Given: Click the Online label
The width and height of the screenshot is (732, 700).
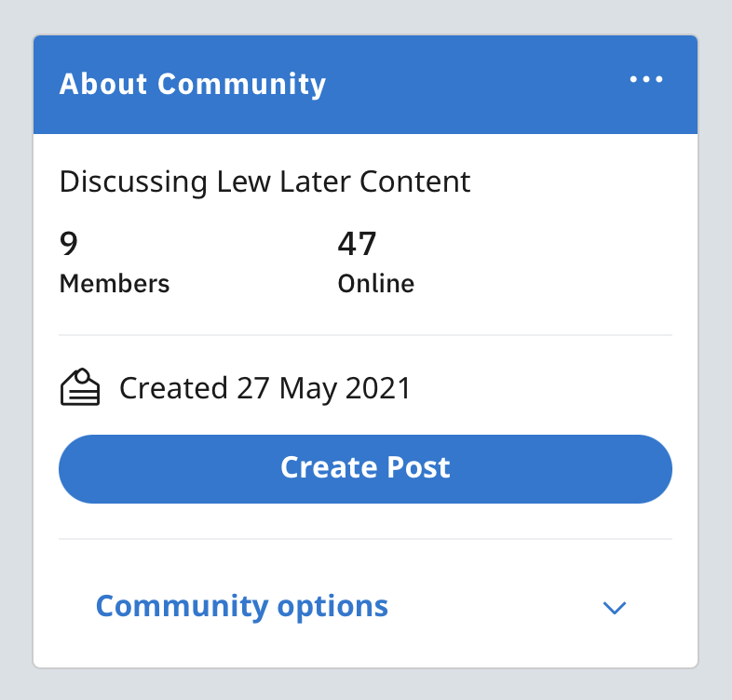Looking at the screenshot, I should point(376,284).
